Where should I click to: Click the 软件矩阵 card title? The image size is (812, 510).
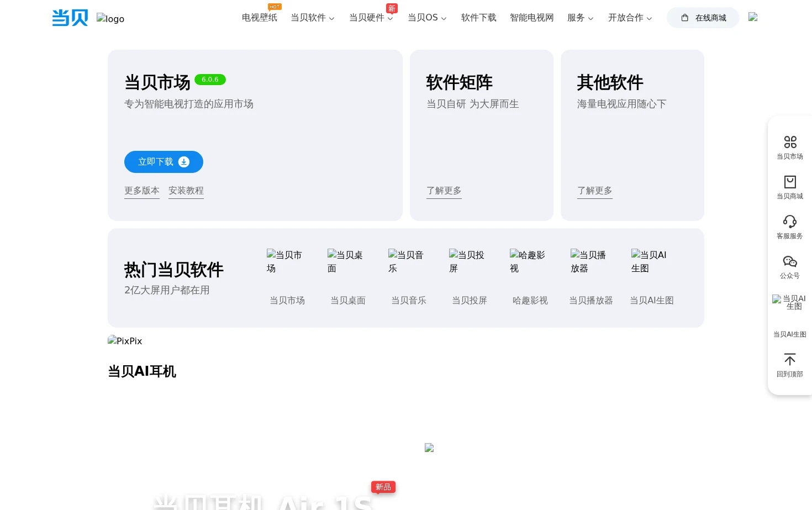[x=460, y=82]
